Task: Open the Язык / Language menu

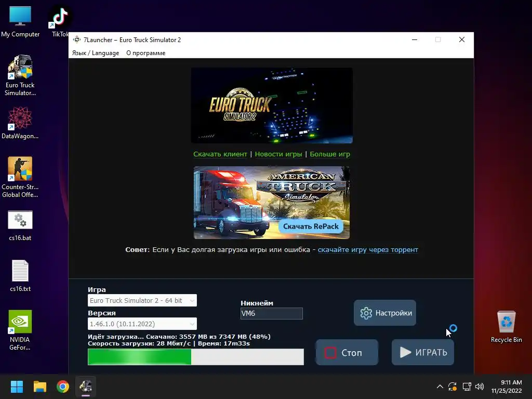Action: 96,53
